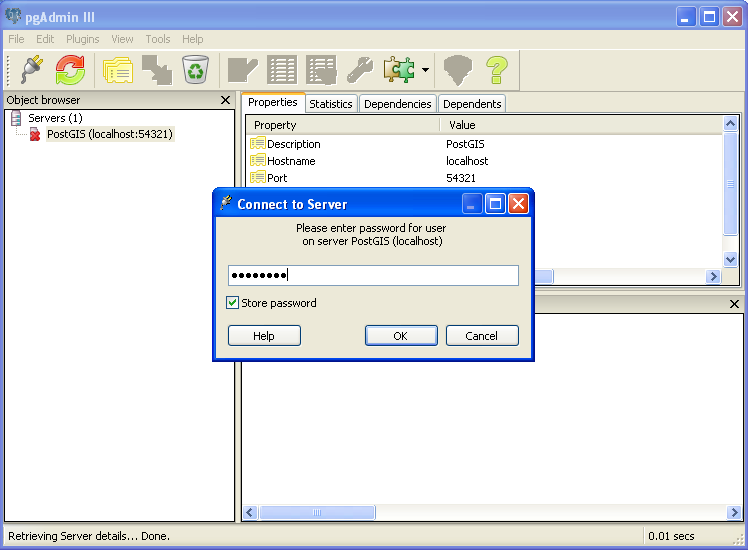
Task: Click the Servers group icon in tree
Action: (x=16, y=118)
